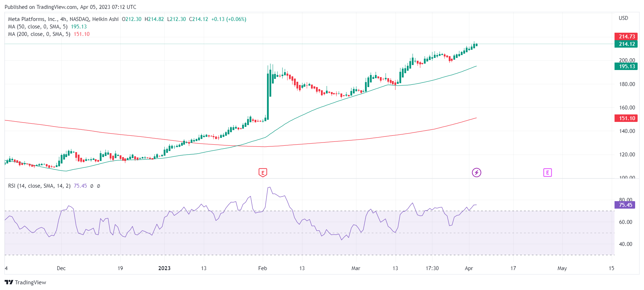644x290 pixels.
Task: Click the Published on TradingView.com text
Action: pos(70,7)
